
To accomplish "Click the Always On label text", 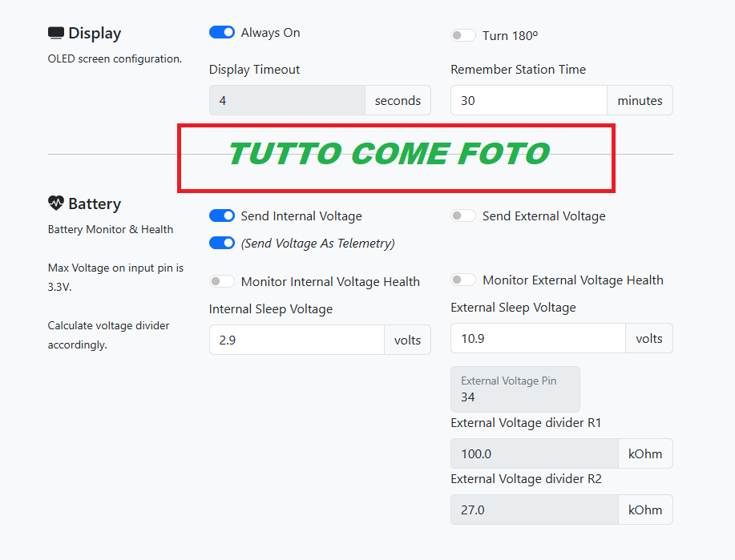I will (270, 33).
